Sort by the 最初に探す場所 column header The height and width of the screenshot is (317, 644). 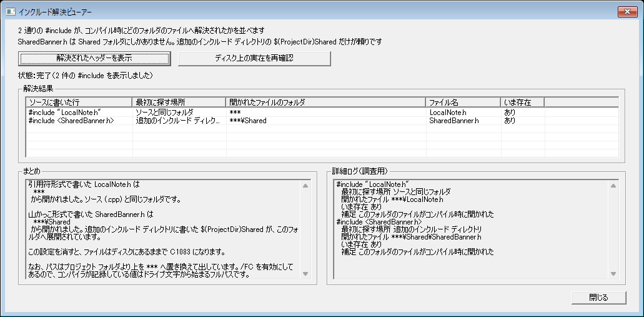tap(179, 103)
